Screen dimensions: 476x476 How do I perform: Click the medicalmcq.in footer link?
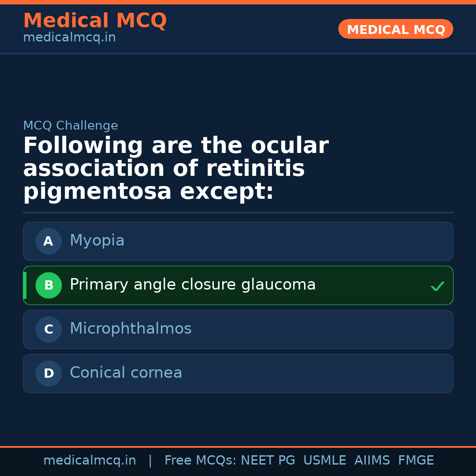tap(90, 460)
